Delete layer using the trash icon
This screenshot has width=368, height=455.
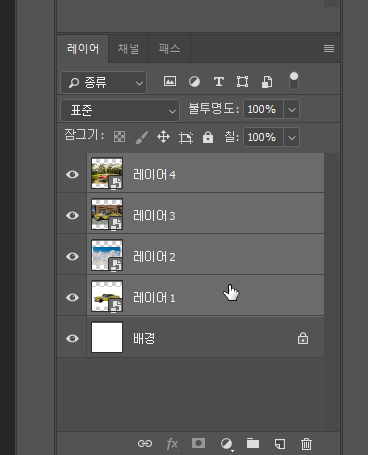(x=306, y=444)
